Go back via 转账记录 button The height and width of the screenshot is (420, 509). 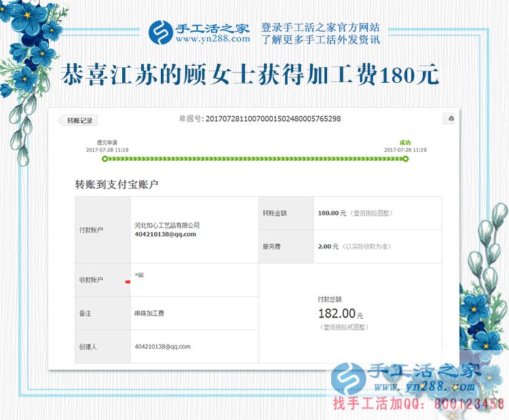click(78, 120)
